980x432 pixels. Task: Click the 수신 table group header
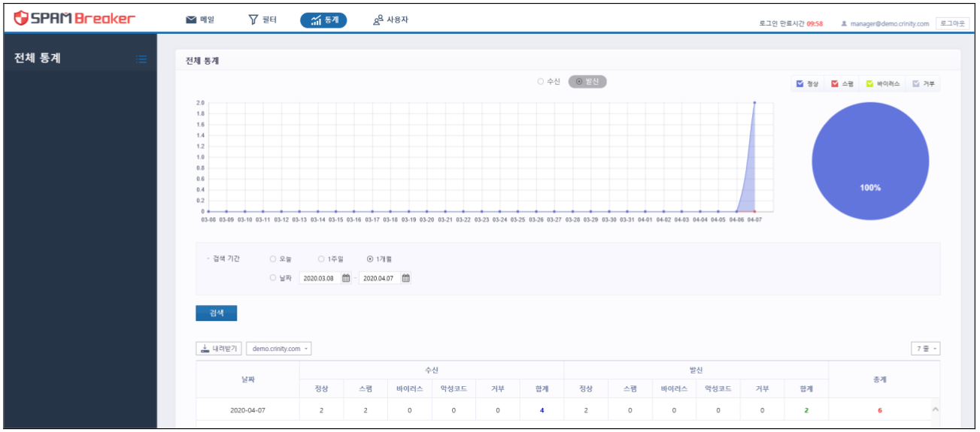tap(432, 370)
